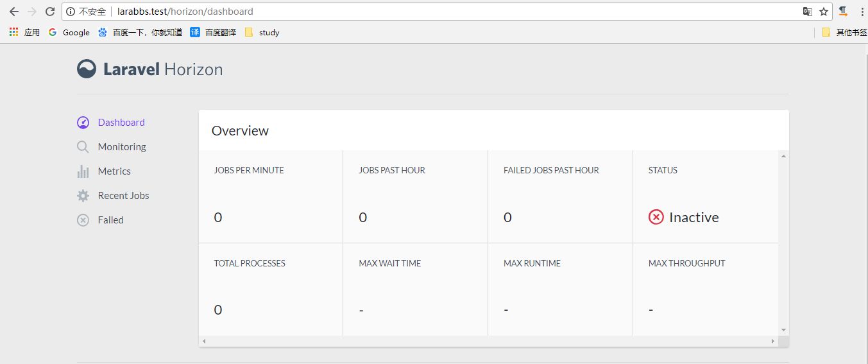
Task: Click the horizontal scroll-left arrow
Action: point(204,341)
